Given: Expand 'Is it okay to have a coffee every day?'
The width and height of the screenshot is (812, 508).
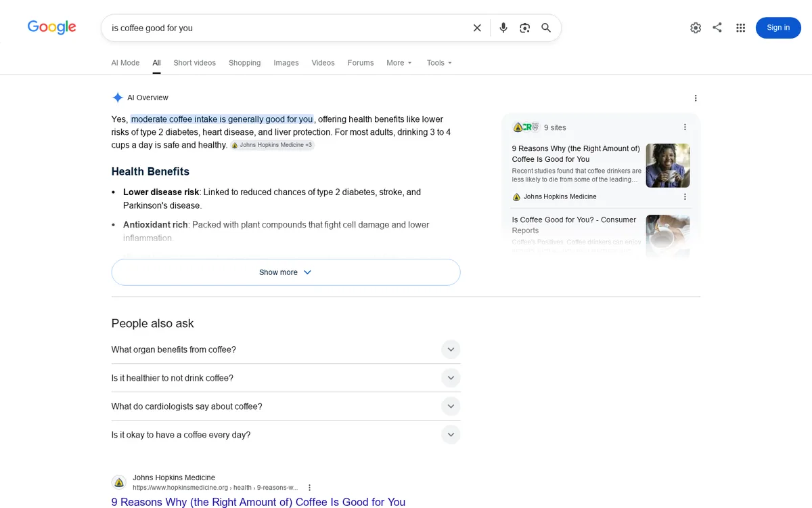Looking at the screenshot, I should (x=286, y=435).
